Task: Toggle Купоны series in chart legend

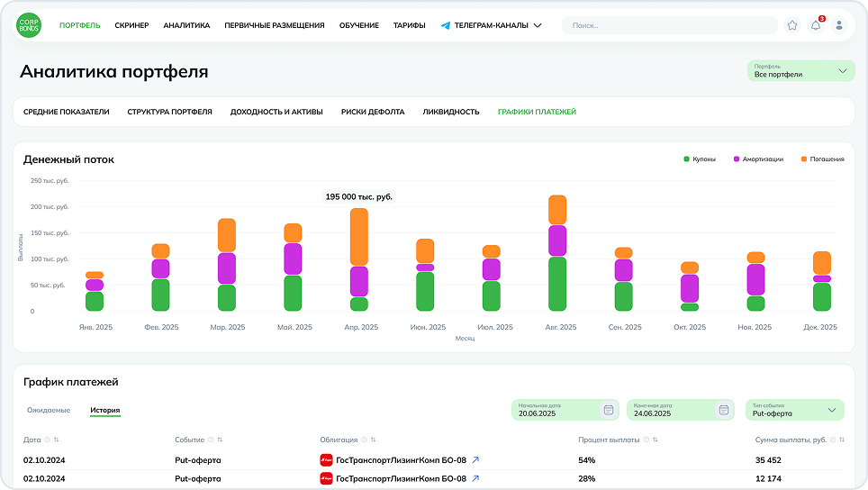Action: 700,159
